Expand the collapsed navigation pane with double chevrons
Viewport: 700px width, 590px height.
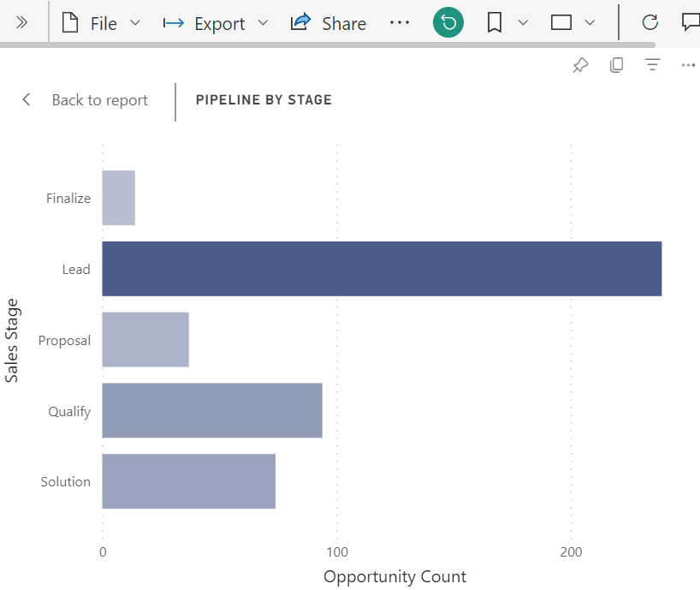coord(23,23)
